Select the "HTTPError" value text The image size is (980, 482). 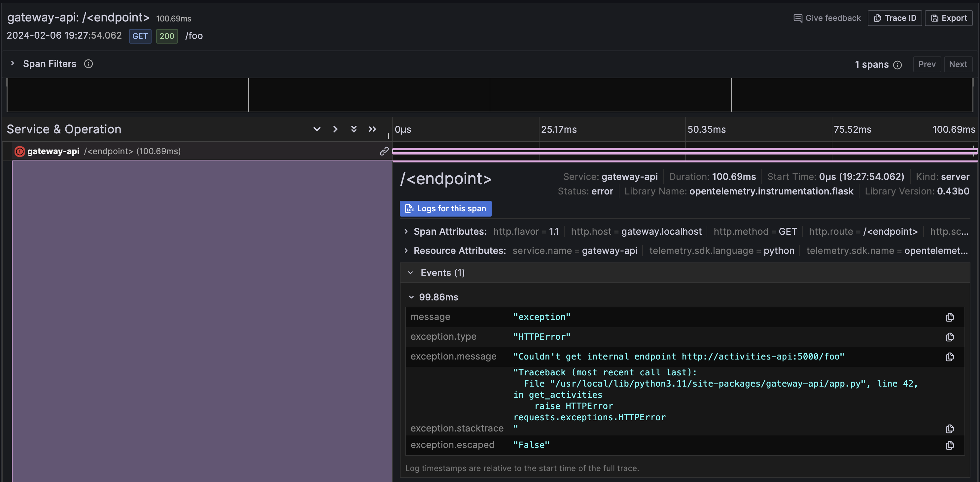point(542,337)
